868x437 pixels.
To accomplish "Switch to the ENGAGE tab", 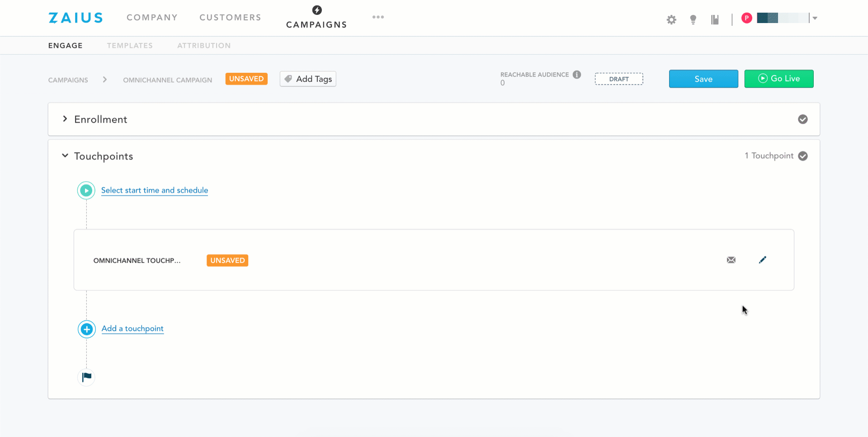I will pyautogui.click(x=66, y=46).
